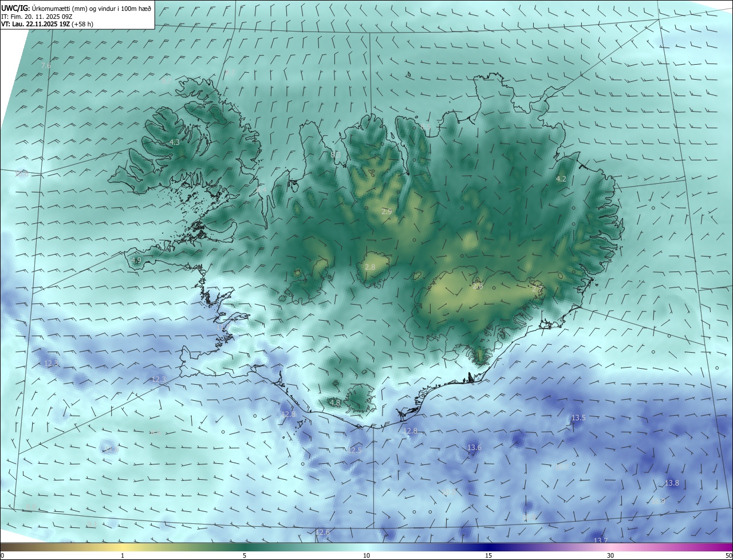Image resolution: width=733 pixels, height=560 pixels.
Task: Click the colour scale tick label 30
Action: (610, 555)
